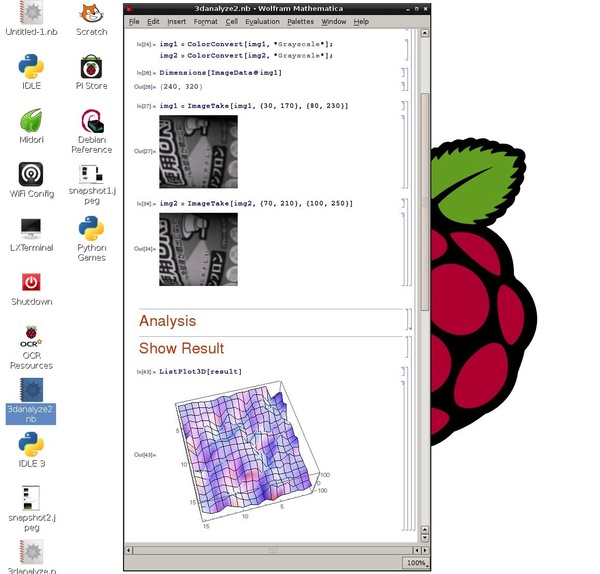
Task: Open the 100% magnification dropdown
Action: click(x=417, y=564)
